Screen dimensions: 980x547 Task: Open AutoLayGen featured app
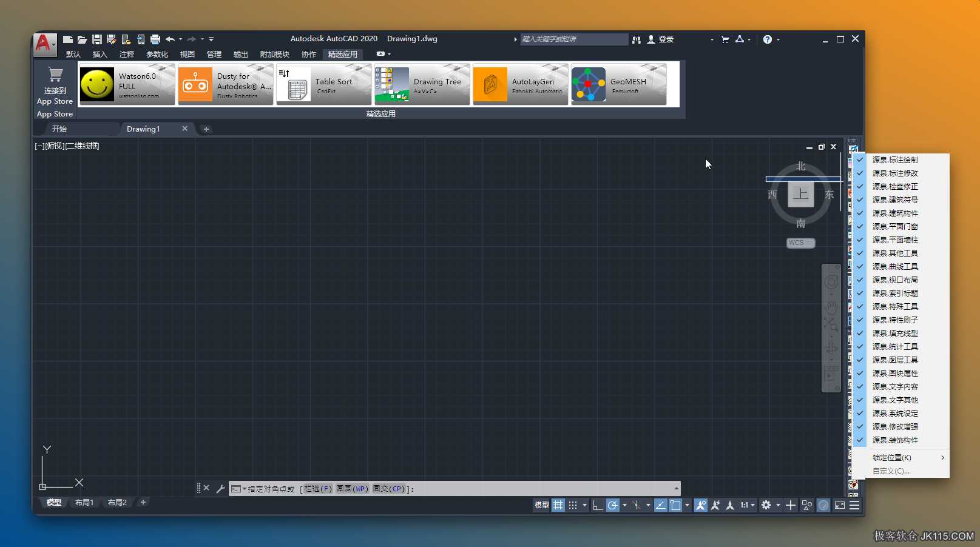[520, 84]
